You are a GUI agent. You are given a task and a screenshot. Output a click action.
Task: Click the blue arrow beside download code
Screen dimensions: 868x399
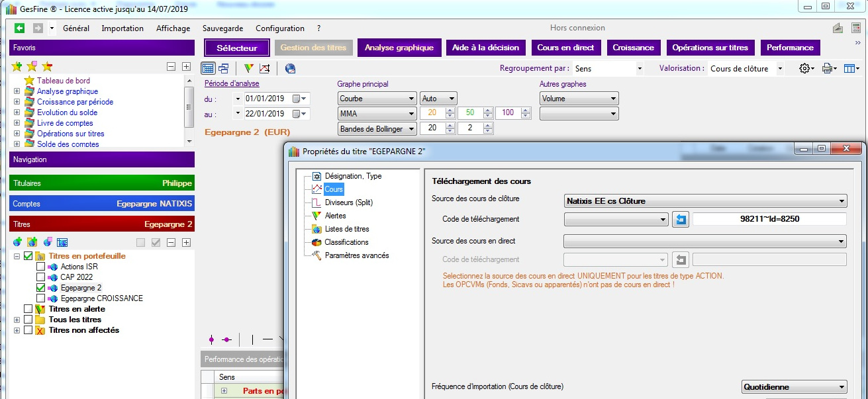681,220
